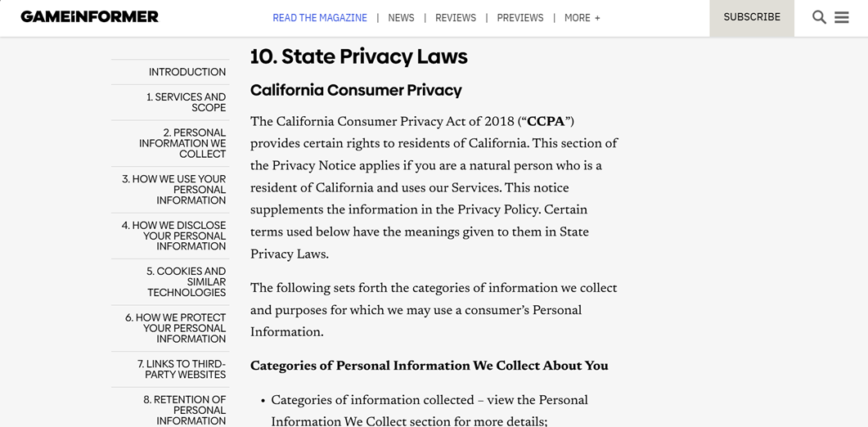Go to the NEWS section
Screen dimensions: 868x427
pyautogui.click(x=401, y=18)
